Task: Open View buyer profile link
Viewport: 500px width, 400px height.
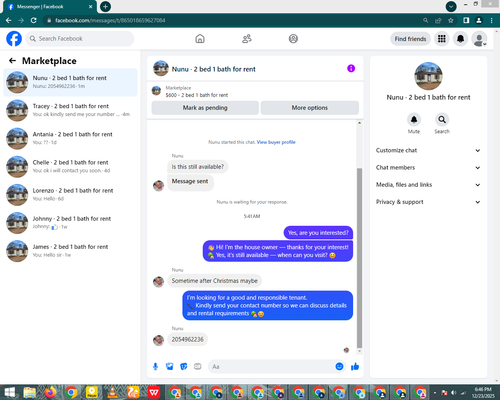Action: pos(276,142)
